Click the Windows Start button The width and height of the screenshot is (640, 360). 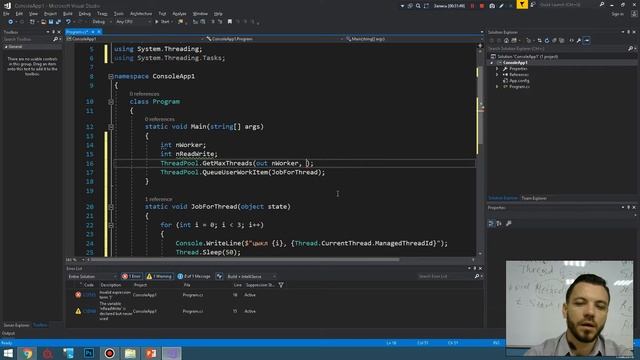click(x=8, y=353)
